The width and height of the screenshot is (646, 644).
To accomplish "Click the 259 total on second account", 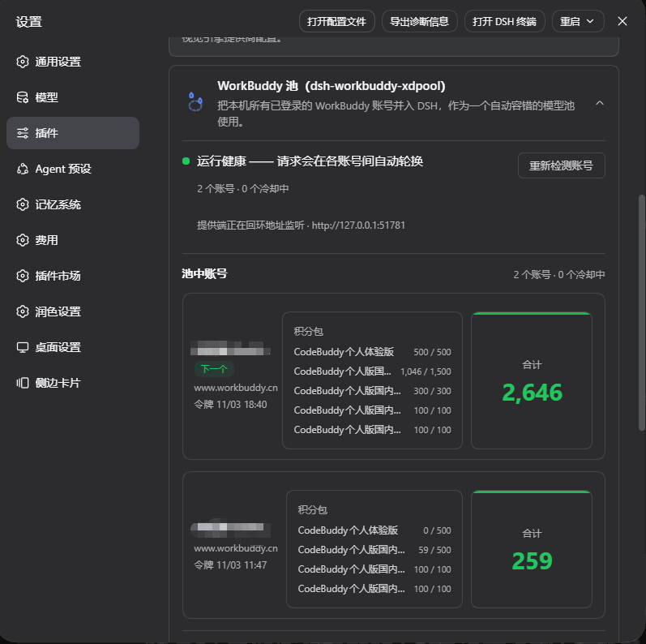I will (532, 560).
